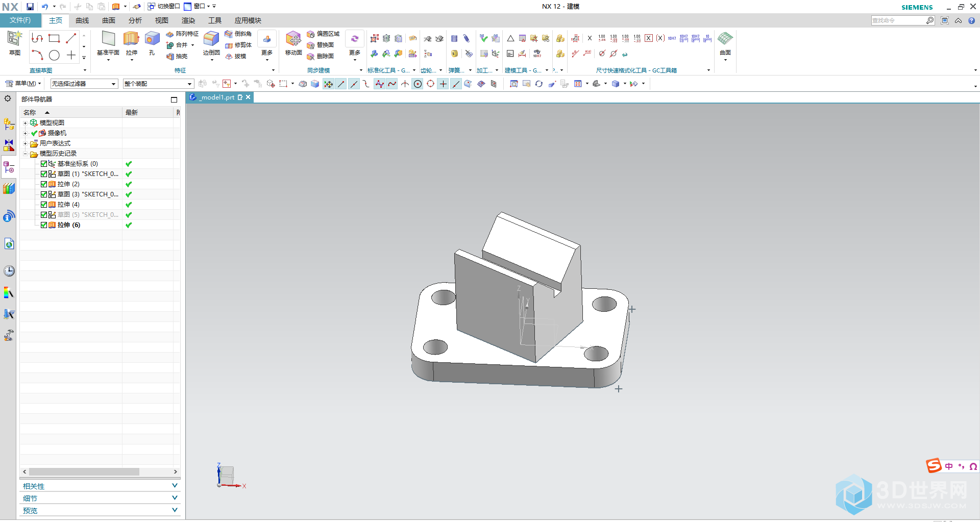Click the 10H7 tolerance format icon
The image size is (980, 522).
[672, 38]
